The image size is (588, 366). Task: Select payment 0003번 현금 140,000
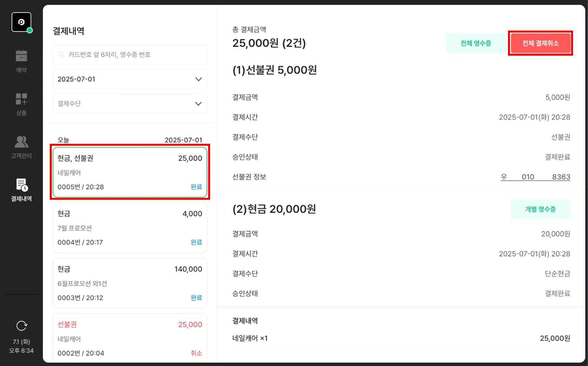click(130, 283)
